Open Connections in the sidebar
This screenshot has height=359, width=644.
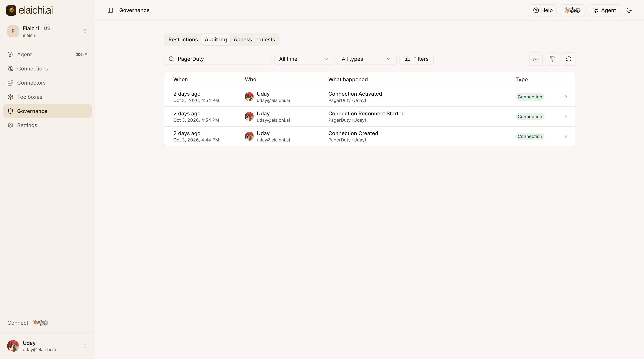(48, 68)
